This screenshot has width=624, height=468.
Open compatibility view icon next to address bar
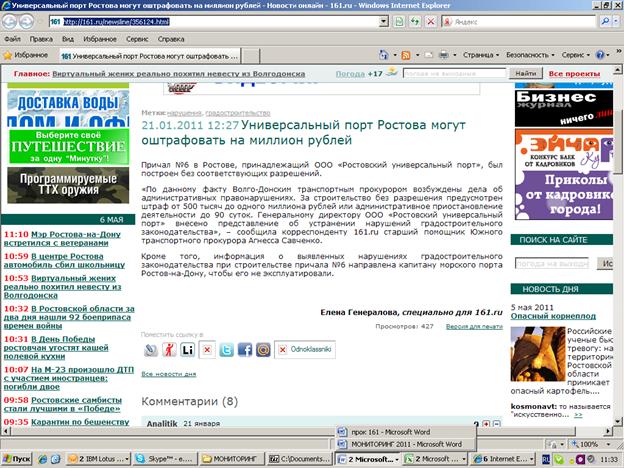pos(399,21)
